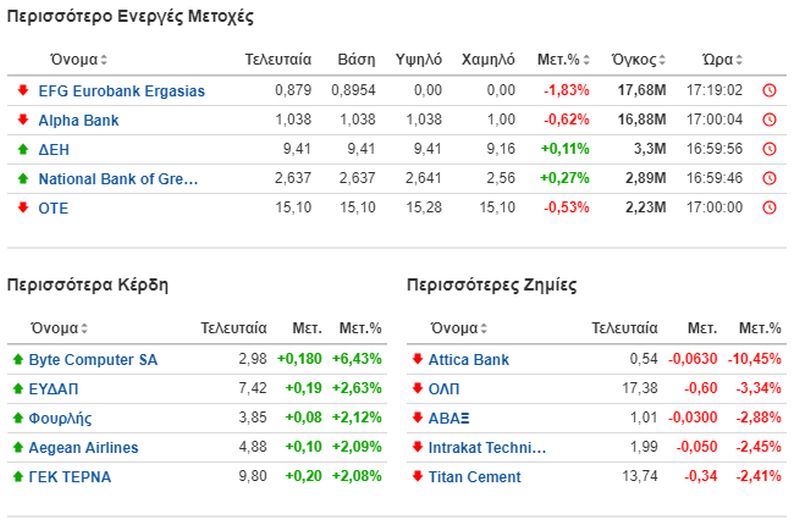The height and width of the screenshot is (520, 800).
Task: Click red down arrow beside Attica Bank
Action: click(417, 359)
